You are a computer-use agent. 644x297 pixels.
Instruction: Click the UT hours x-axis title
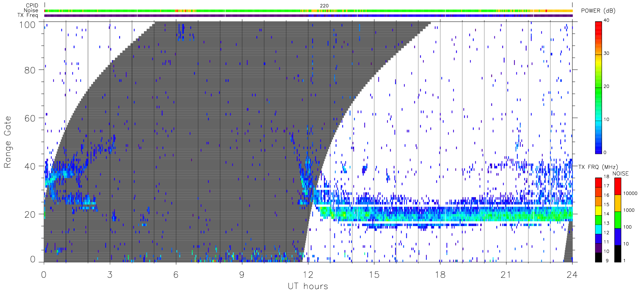click(308, 286)
